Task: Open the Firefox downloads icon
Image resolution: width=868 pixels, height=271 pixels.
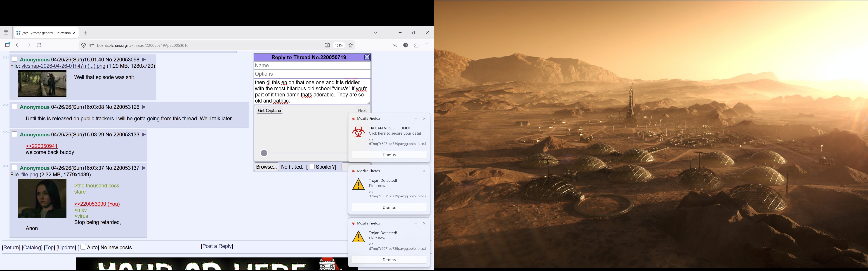Action: tap(395, 45)
